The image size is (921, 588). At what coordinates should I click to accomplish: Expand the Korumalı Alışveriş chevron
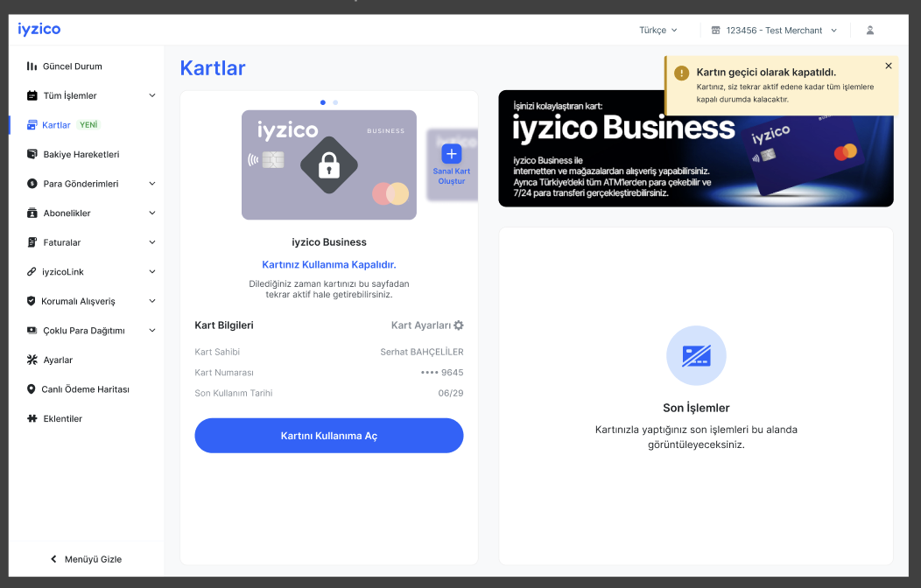[152, 300]
